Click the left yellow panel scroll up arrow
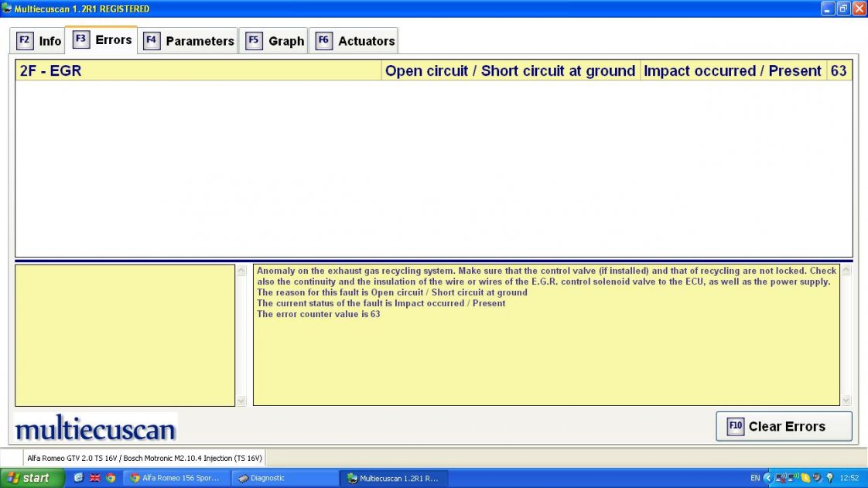Viewport: 868px width, 488px height. [241, 270]
